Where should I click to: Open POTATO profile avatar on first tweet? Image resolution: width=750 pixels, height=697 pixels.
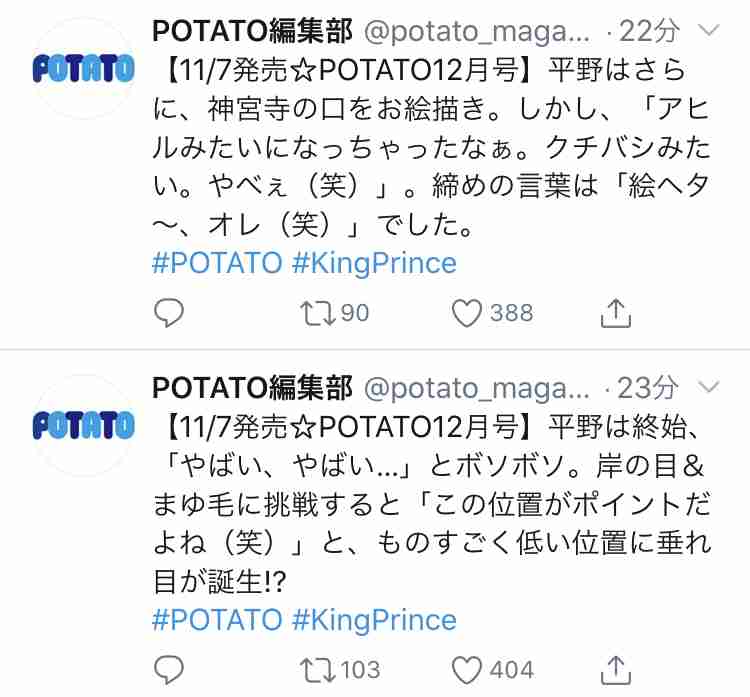[83, 68]
